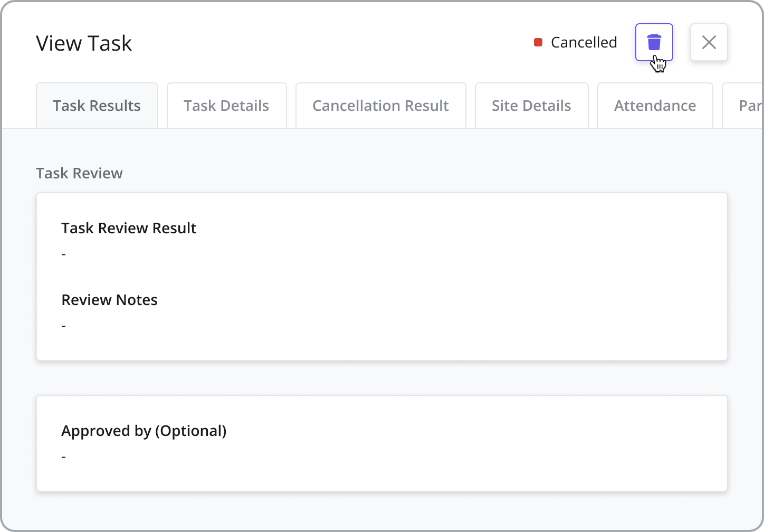This screenshot has width=764, height=532.
Task: Open the Task Details tab
Action: coord(227,106)
